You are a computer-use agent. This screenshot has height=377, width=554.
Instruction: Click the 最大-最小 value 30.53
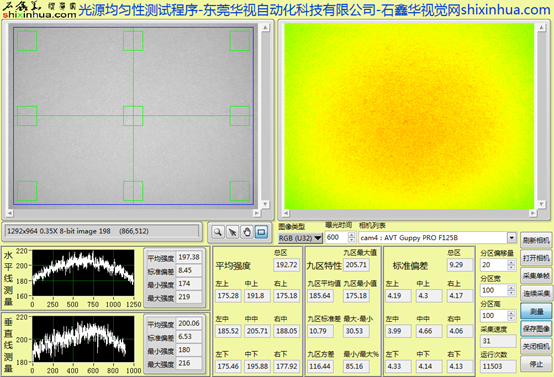tap(356, 331)
